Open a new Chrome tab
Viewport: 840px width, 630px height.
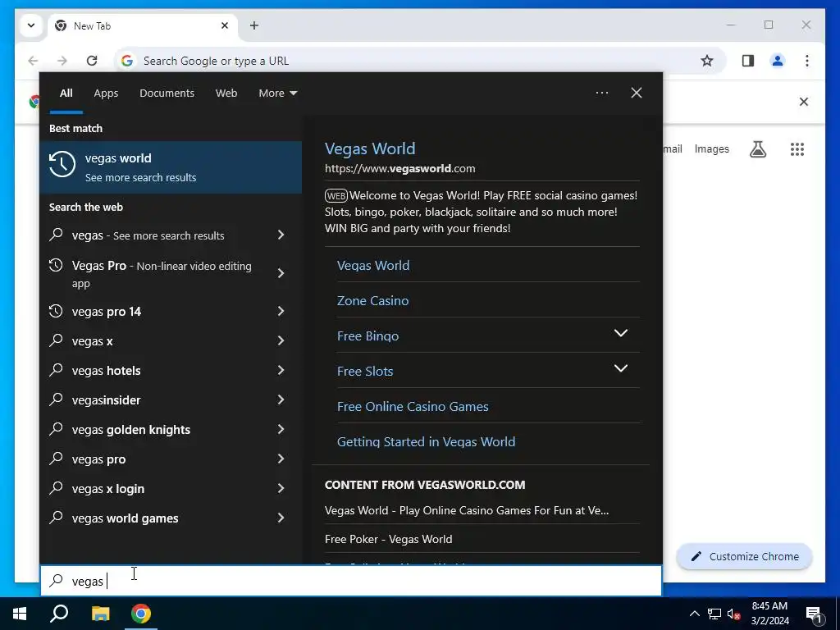point(254,25)
